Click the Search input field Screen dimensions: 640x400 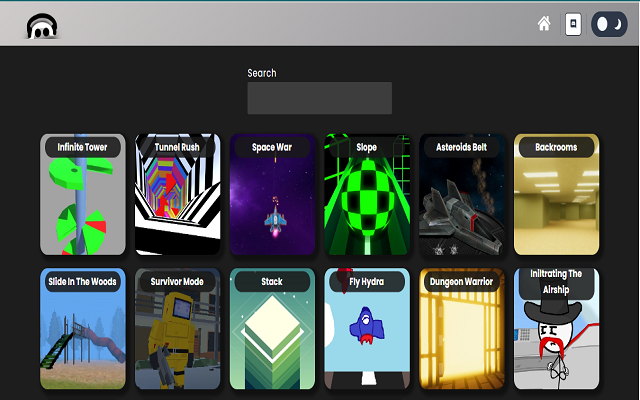[x=319, y=98]
